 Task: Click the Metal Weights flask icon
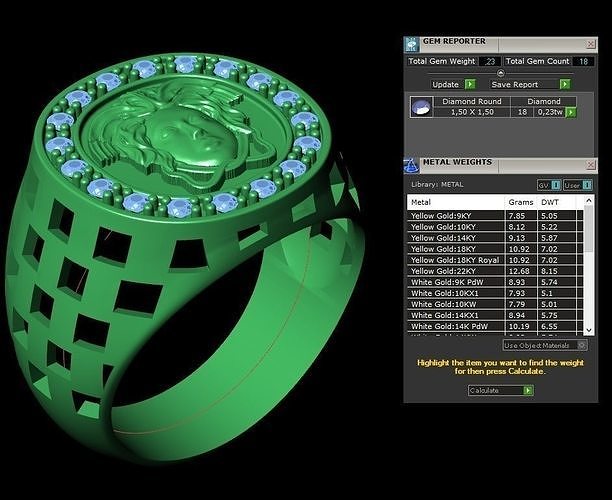(x=411, y=165)
